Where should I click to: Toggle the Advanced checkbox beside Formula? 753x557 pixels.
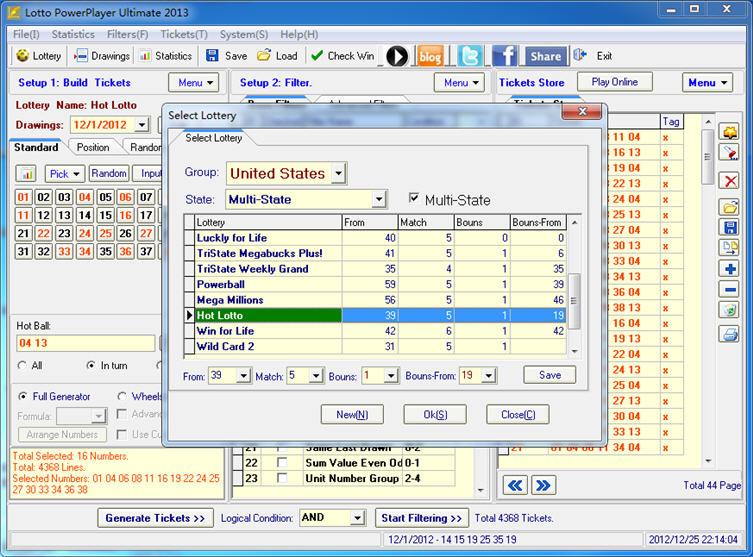click(122, 414)
